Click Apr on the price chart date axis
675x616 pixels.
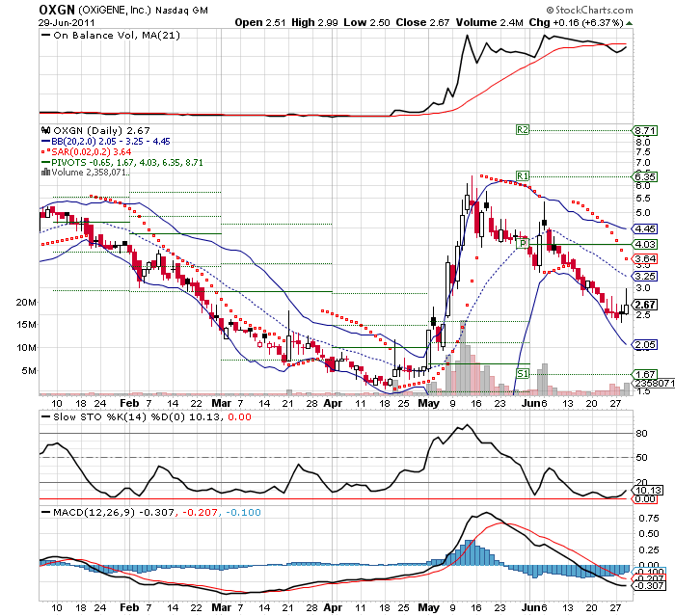point(333,403)
